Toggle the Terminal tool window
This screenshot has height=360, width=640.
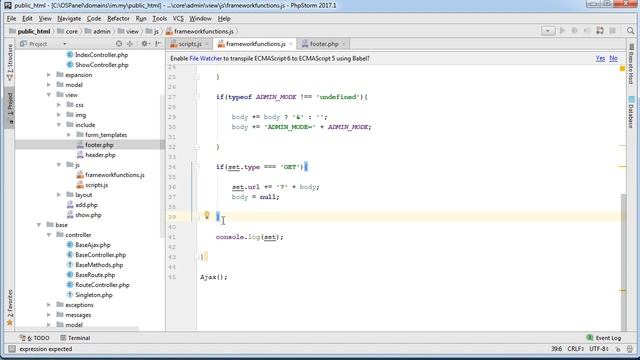click(75, 338)
